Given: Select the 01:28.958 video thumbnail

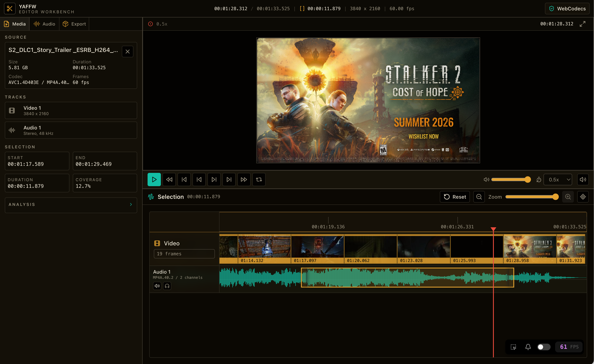Looking at the screenshot, I should click(x=530, y=249).
